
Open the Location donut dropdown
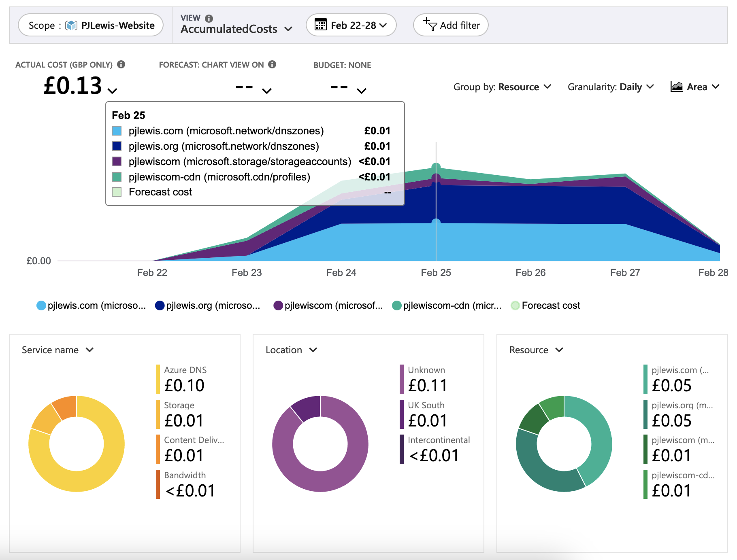coord(292,350)
